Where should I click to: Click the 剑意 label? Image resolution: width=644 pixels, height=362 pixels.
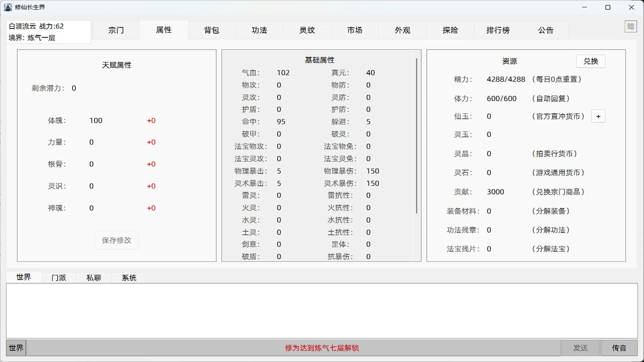[251, 244]
